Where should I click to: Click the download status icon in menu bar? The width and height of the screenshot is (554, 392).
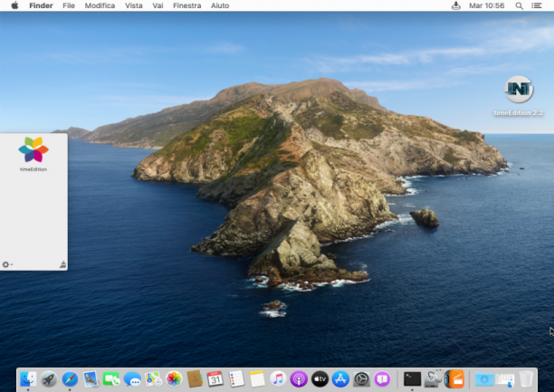click(x=456, y=5)
